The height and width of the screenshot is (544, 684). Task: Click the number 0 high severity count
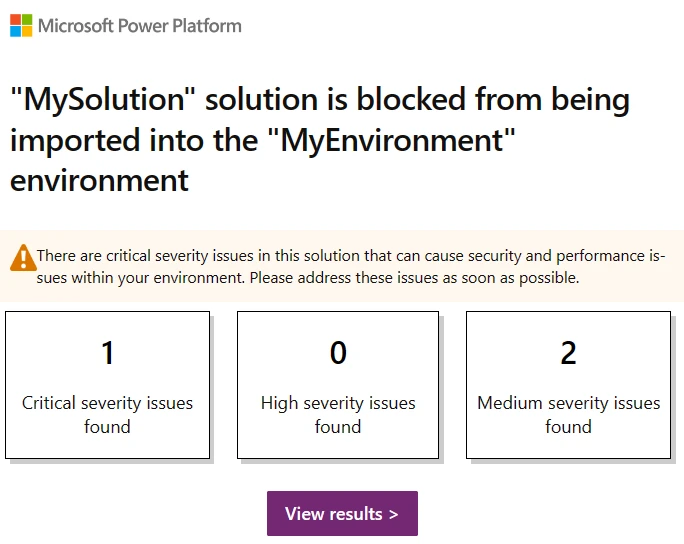[x=338, y=353]
